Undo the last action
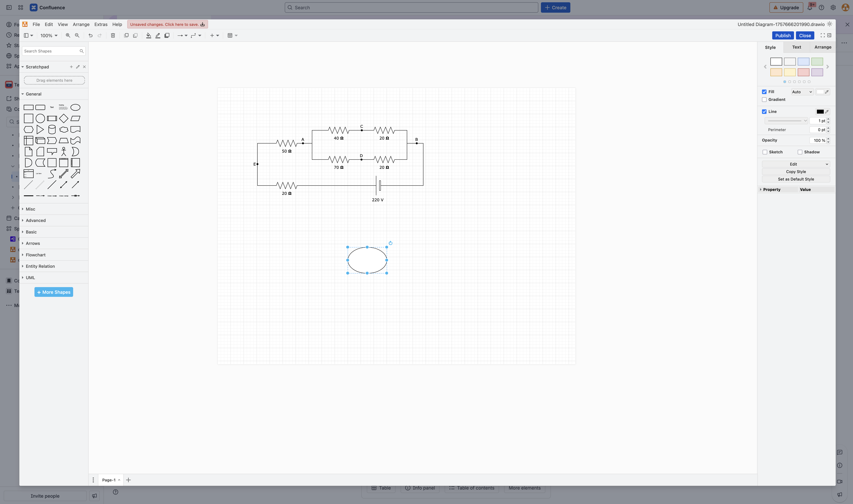Image resolution: width=853 pixels, height=504 pixels. pyautogui.click(x=90, y=35)
